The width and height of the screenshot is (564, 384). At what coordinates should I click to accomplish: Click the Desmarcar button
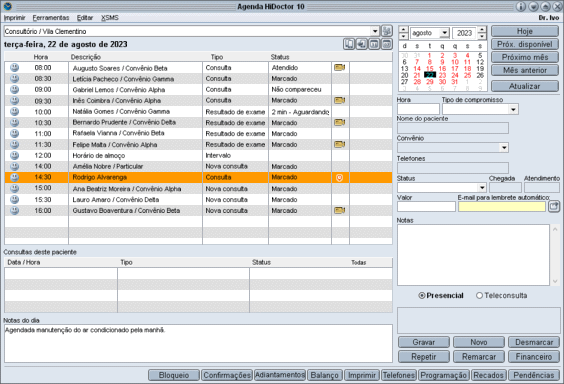pos(534,342)
